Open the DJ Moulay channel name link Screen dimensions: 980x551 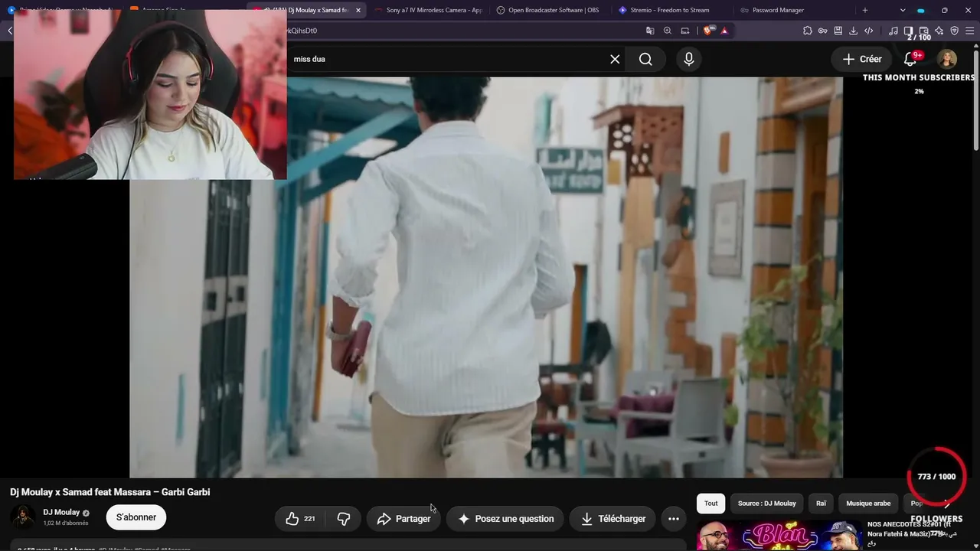click(x=61, y=512)
